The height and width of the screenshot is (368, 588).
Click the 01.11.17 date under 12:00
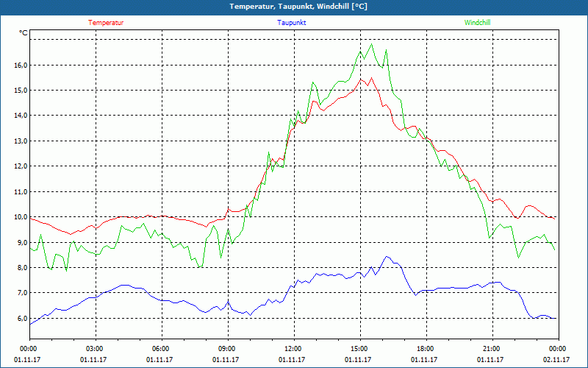(x=292, y=360)
